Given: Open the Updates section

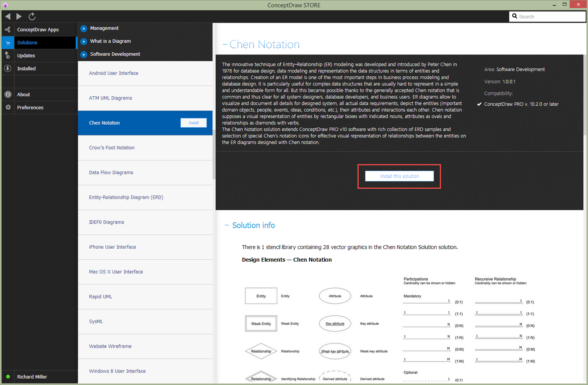Looking at the screenshot, I should (x=26, y=56).
